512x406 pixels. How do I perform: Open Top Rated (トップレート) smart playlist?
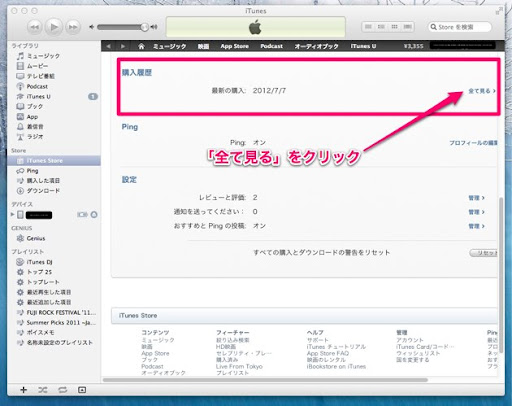[x=43, y=282]
